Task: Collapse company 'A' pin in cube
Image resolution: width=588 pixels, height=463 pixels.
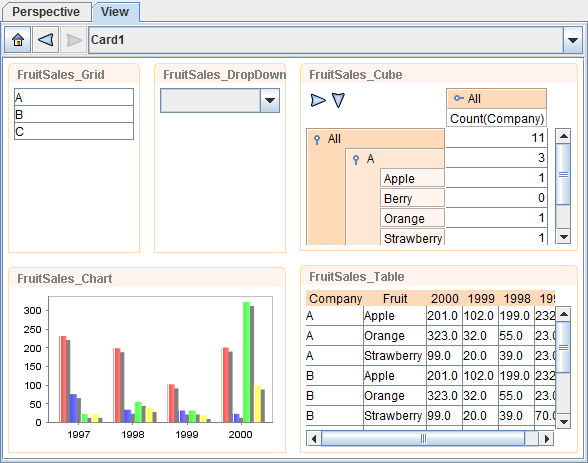Action: click(356, 160)
